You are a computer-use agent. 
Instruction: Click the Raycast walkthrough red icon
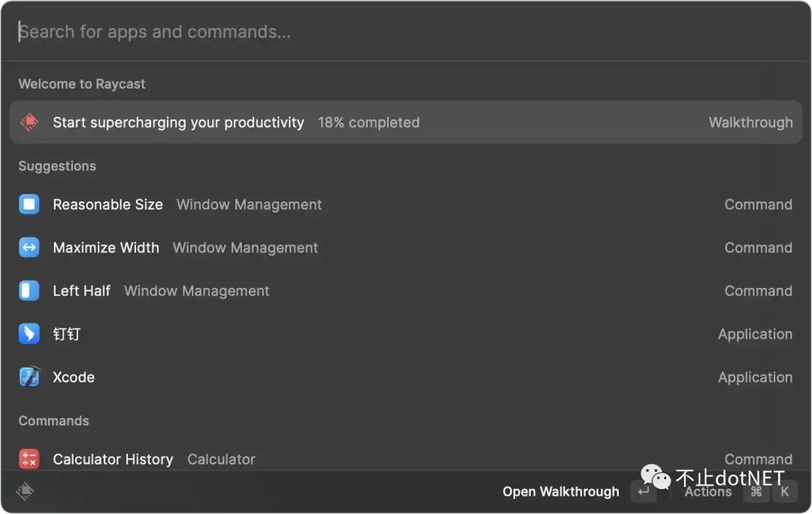[x=29, y=122]
